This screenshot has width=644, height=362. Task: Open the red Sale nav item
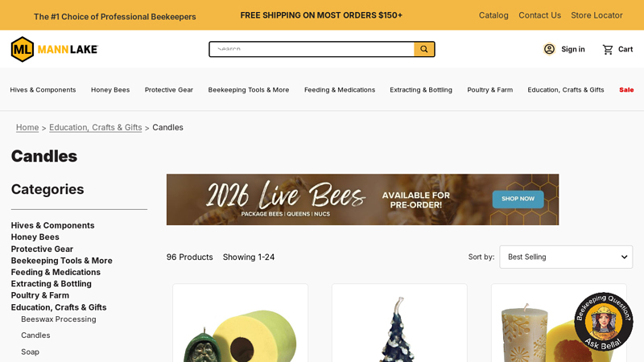[626, 89]
